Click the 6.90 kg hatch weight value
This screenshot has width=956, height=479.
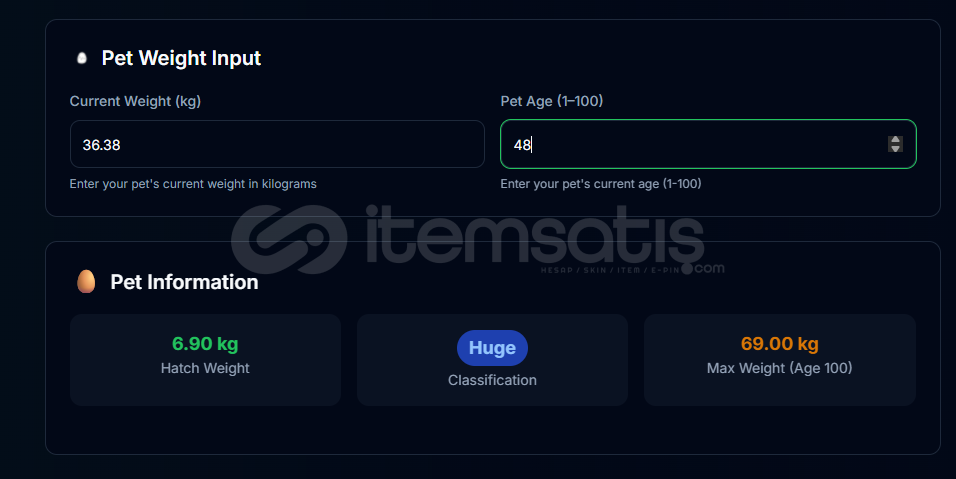[x=205, y=344]
